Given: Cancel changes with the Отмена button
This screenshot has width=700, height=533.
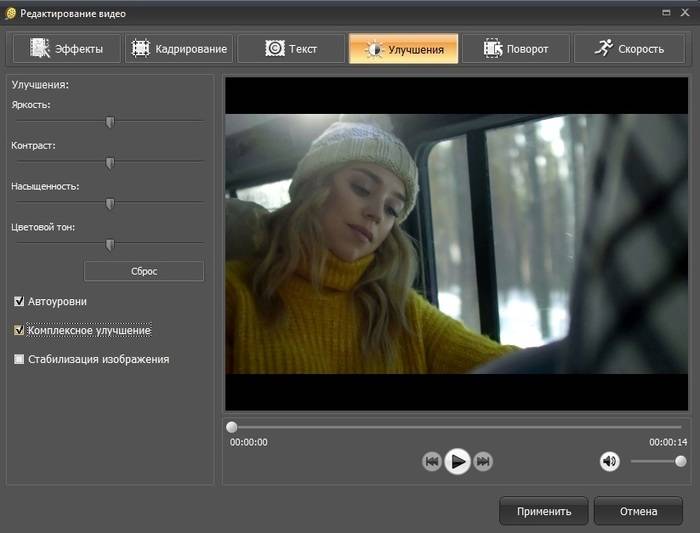Looking at the screenshot, I should pyautogui.click(x=638, y=511).
